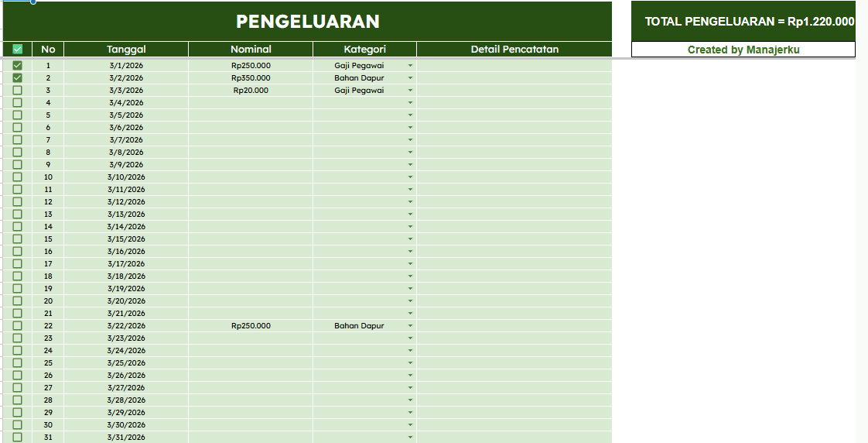
Task: Select Rp250.000 nominal in row 1
Action: tap(251, 65)
